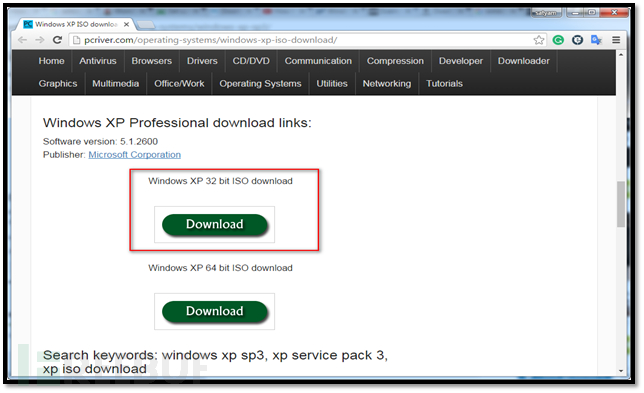644x393 pixels.
Task: Open the green Grammarly extension icon
Action: [x=558, y=40]
